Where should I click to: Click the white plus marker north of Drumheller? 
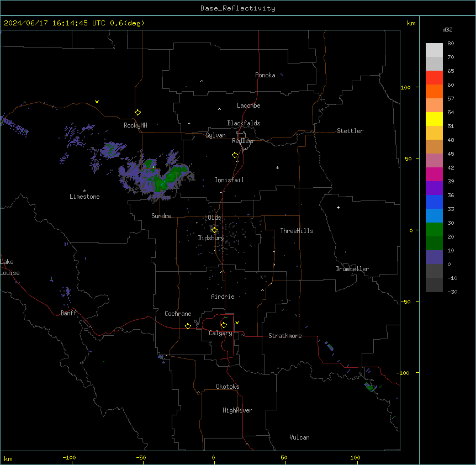pyautogui.click(x=338, y=207)
